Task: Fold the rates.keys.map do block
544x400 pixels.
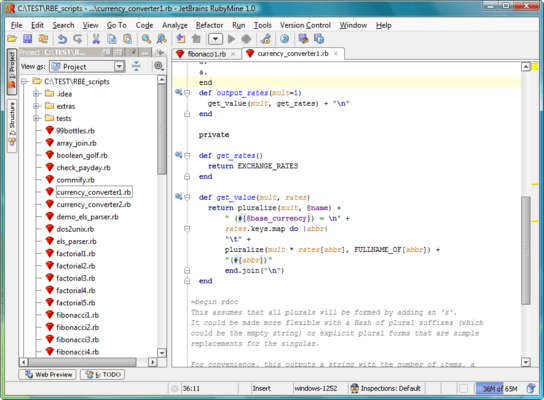Action: click(x=187, y=229)
